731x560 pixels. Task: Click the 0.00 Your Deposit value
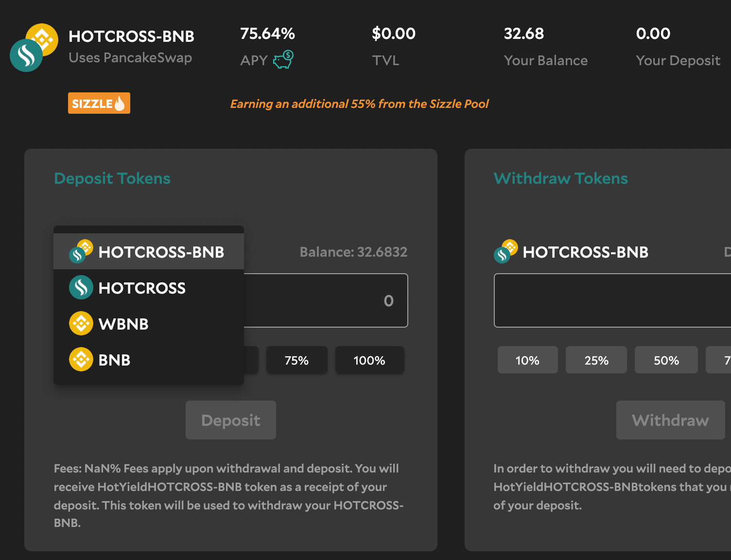[653, 34]
